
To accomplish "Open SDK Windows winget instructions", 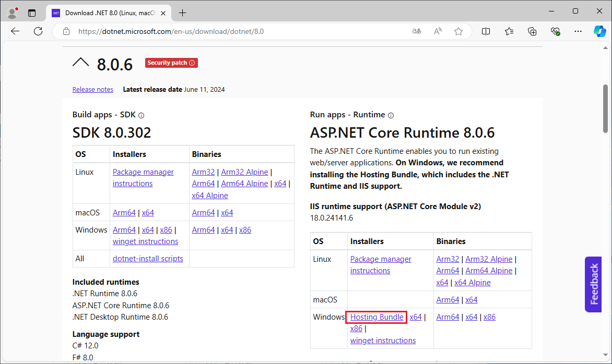I will 146,241.
